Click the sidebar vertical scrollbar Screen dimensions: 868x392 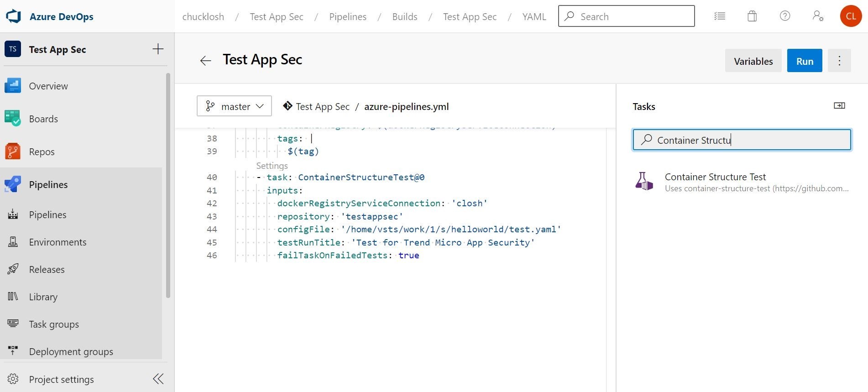[x=168, y=185]
